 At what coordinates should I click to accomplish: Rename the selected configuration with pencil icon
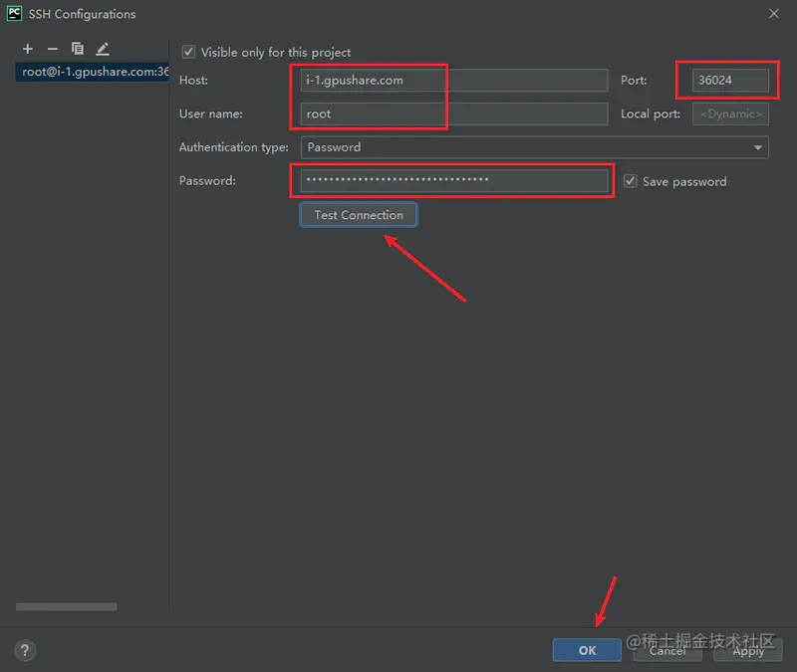[103, 49]
